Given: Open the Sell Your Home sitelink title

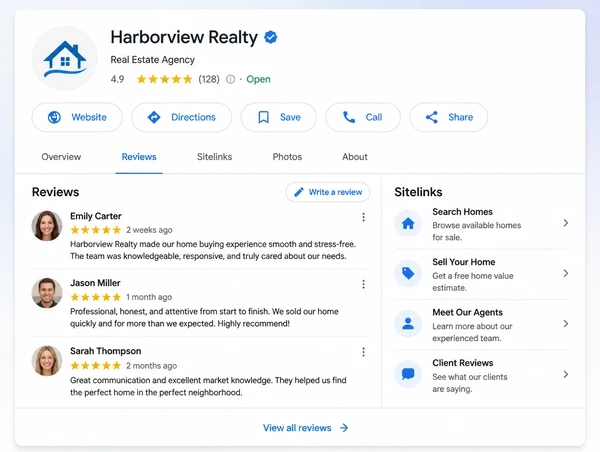Looking at the screenshot, I should point(464,262).
